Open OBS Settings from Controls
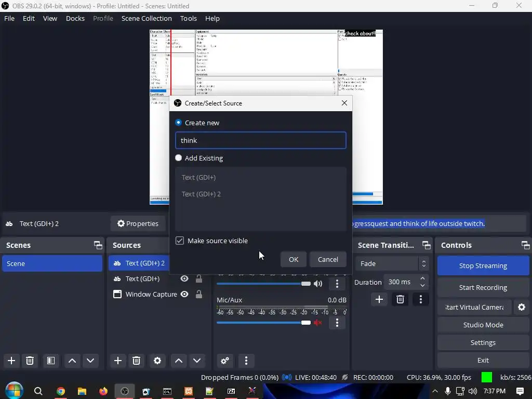Image resolution: width=532 pixels, height=399 pixels. coord(483,343)
